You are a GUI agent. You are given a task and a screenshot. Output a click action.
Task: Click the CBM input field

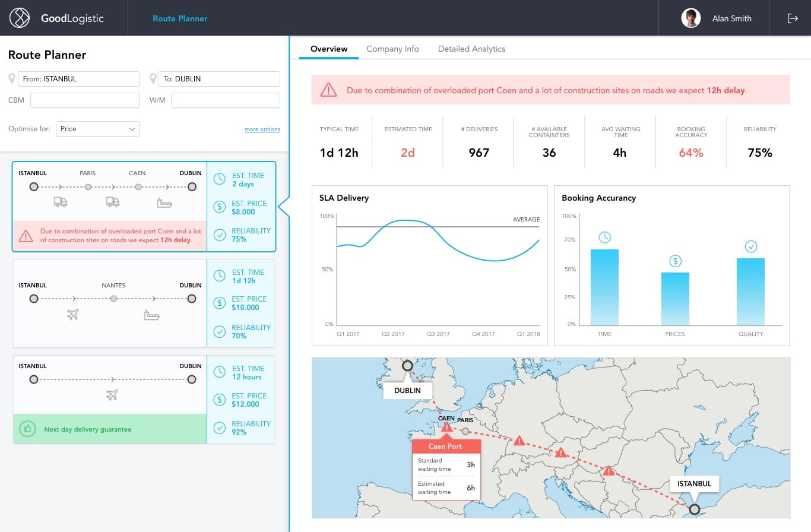84,100
